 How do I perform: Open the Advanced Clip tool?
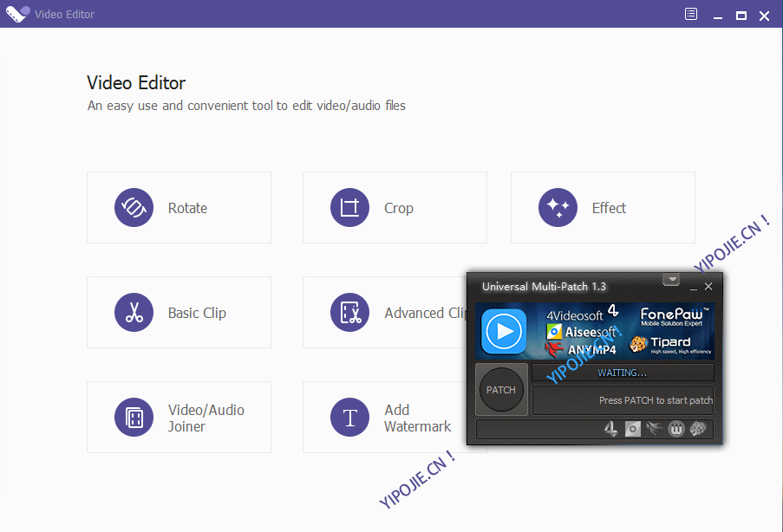tap(384, 313)
